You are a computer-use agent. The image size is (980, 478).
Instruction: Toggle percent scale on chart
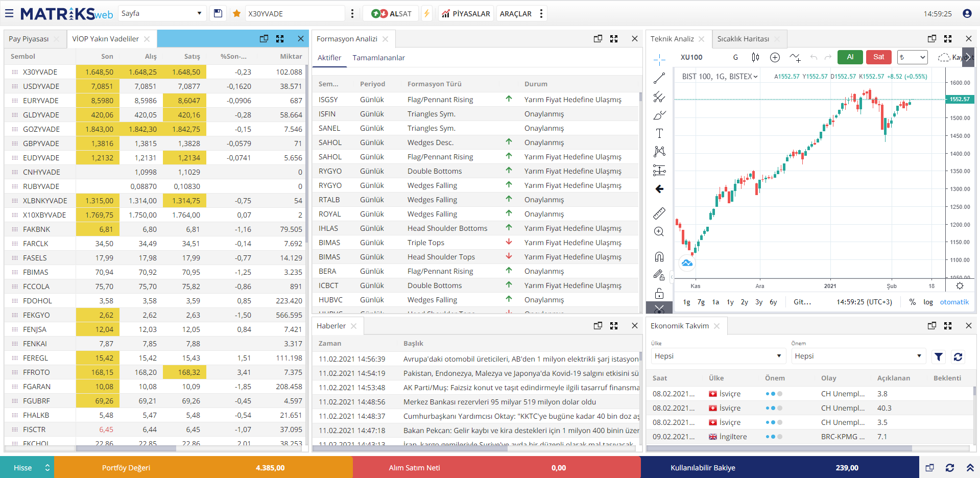912,302
